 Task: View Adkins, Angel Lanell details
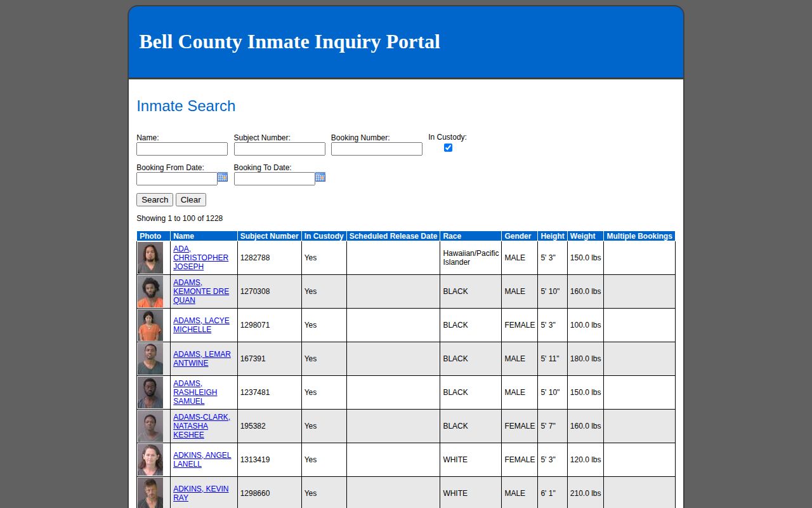point(202,460)
